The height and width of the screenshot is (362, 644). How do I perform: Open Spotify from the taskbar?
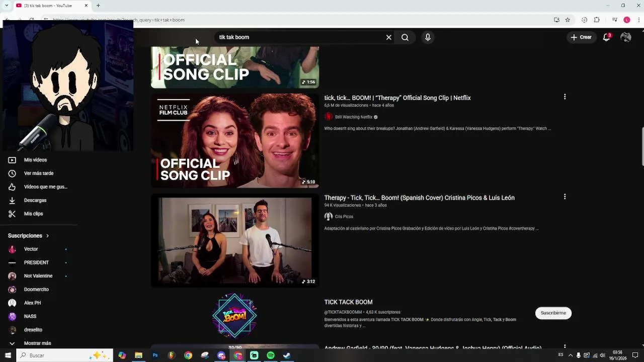271,355
